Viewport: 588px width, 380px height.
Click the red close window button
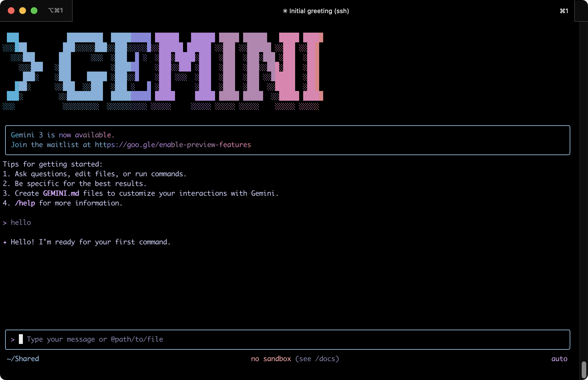coord(11,11)
